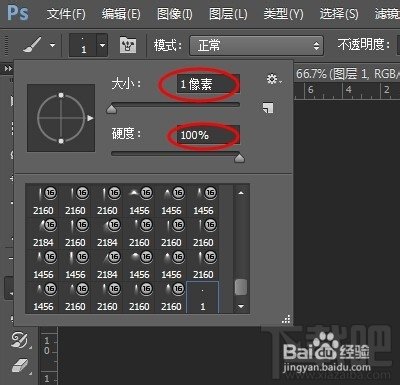
Task: Click the brush list scroll up arrow
Action: coord(241,193)
